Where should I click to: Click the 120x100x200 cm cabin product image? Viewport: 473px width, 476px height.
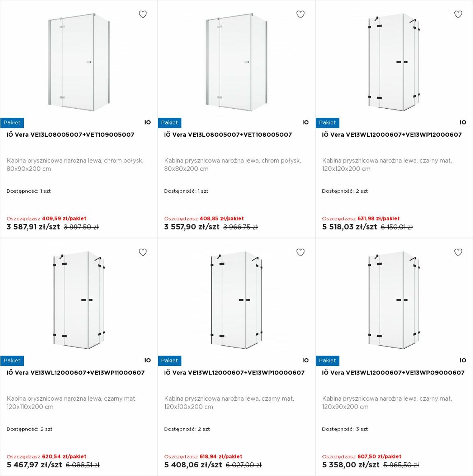pyautogui.click(x=236, y=300)
